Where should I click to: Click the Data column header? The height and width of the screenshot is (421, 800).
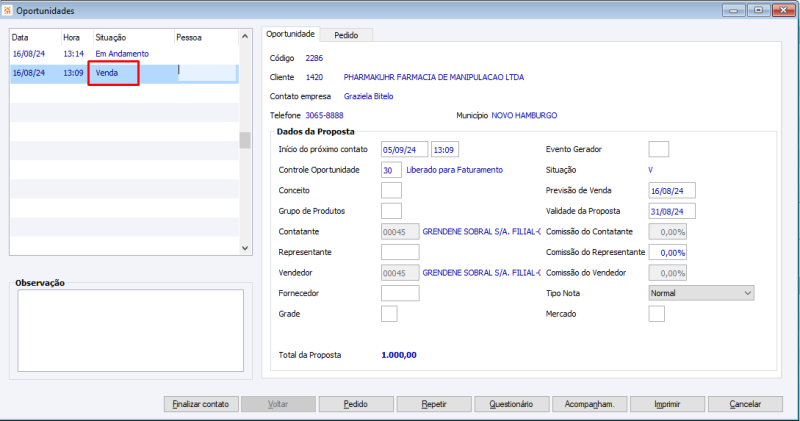point(35,37)
